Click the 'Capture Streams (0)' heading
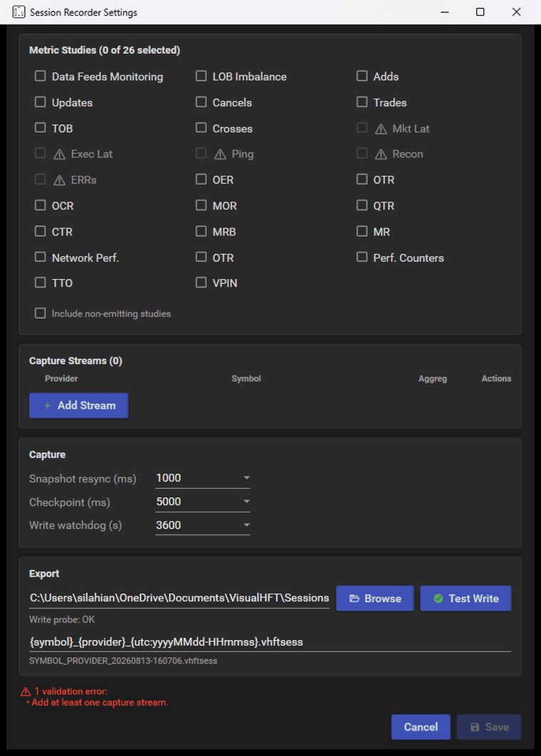Screen dimensions: 541x756 pos(75,361)
